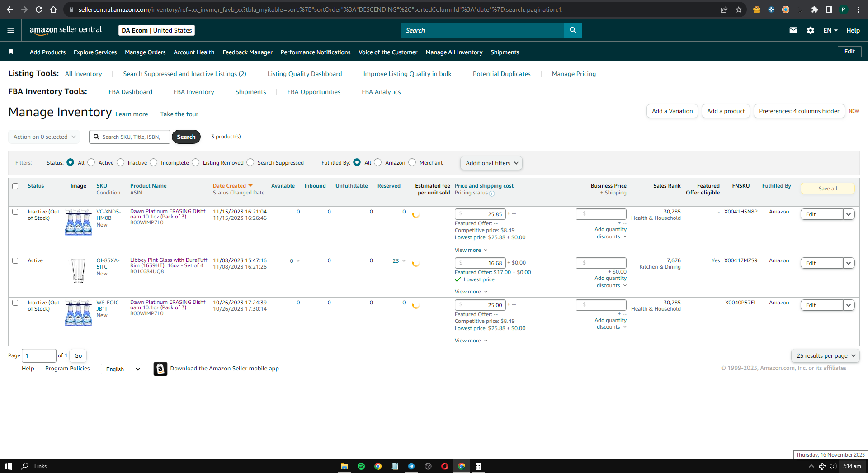Click the Pricing status info icon
Viewport: 868px width, 473px height.
point(492,194)
